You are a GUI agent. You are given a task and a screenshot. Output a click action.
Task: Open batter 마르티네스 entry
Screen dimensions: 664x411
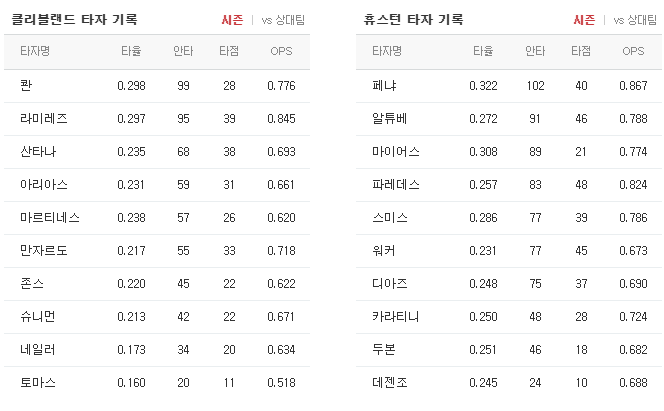click(x=50, y=218)
